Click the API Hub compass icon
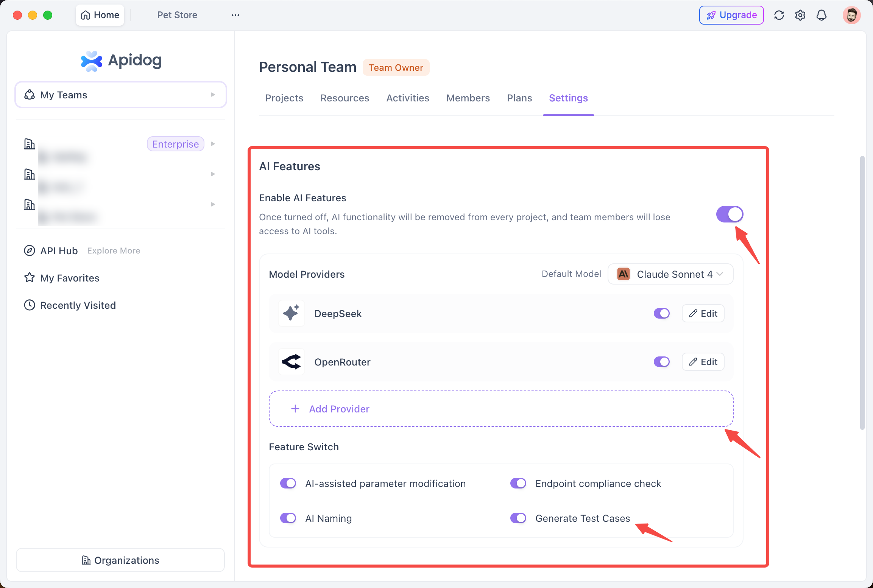This screenshot has width=873, height=588. tap(30, 250)
